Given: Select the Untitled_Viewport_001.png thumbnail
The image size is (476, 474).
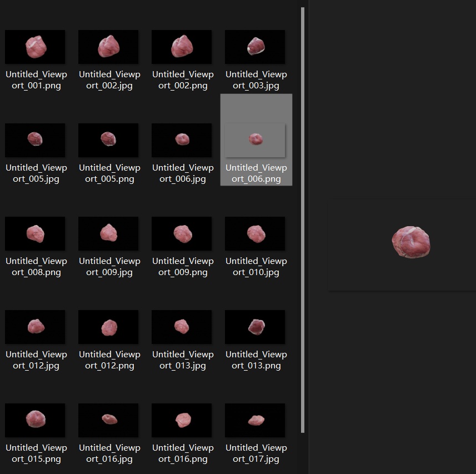Looking at the screenshot, I should tap(35, 47).
